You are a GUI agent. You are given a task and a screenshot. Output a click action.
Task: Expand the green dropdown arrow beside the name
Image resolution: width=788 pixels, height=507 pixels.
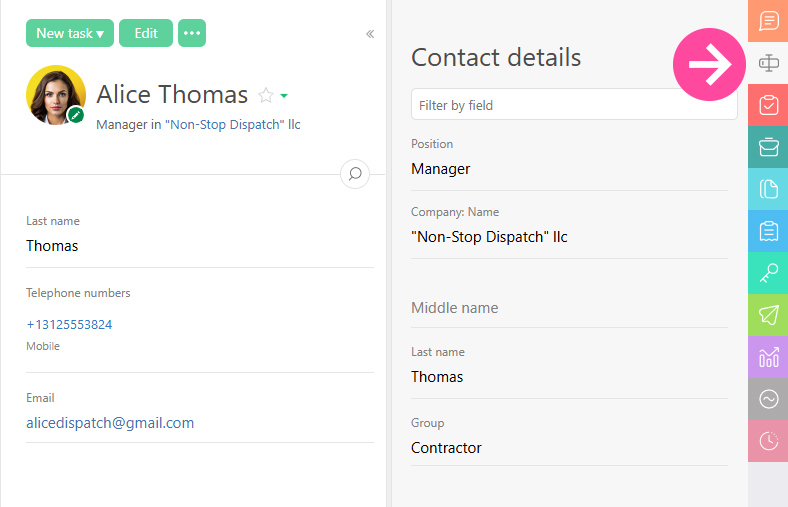pos(284,96)
